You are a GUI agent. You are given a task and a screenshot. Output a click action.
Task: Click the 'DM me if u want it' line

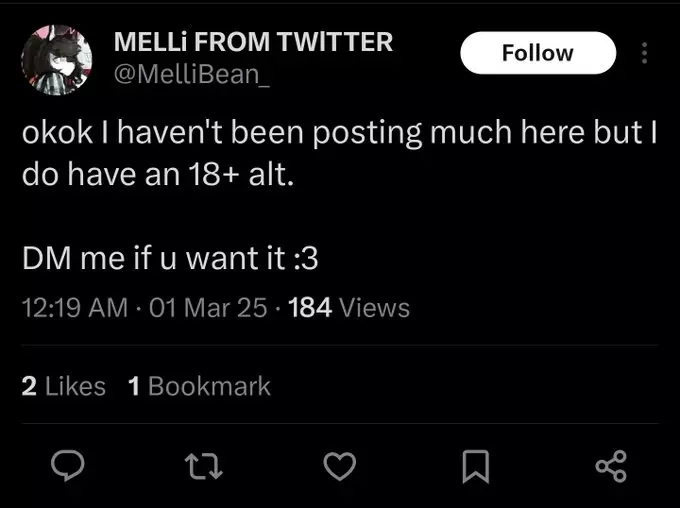170,258
